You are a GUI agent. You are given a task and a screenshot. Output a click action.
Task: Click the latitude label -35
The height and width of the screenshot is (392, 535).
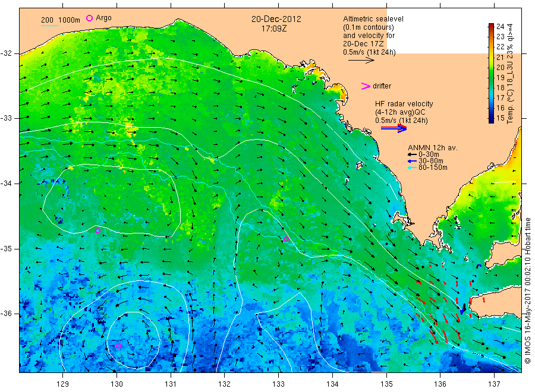6,248
